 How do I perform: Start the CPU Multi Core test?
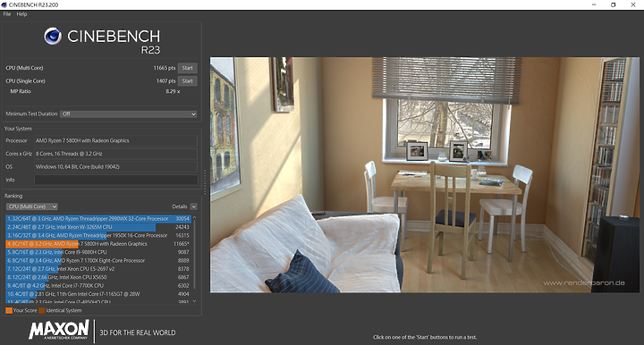pos(187,68)
